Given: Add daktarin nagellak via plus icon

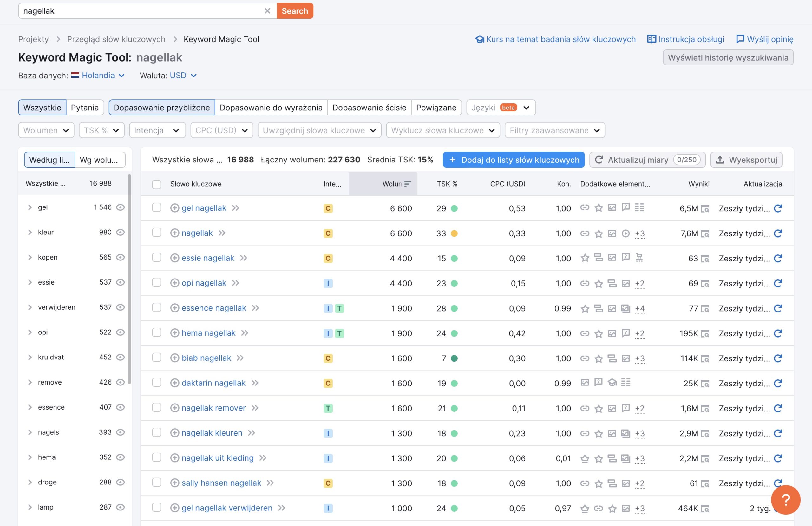Looking at the screenshot, I should 174,383.
